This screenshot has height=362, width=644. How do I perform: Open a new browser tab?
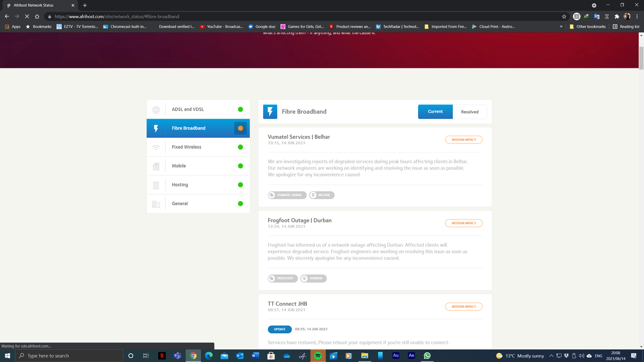click(85, 5)
